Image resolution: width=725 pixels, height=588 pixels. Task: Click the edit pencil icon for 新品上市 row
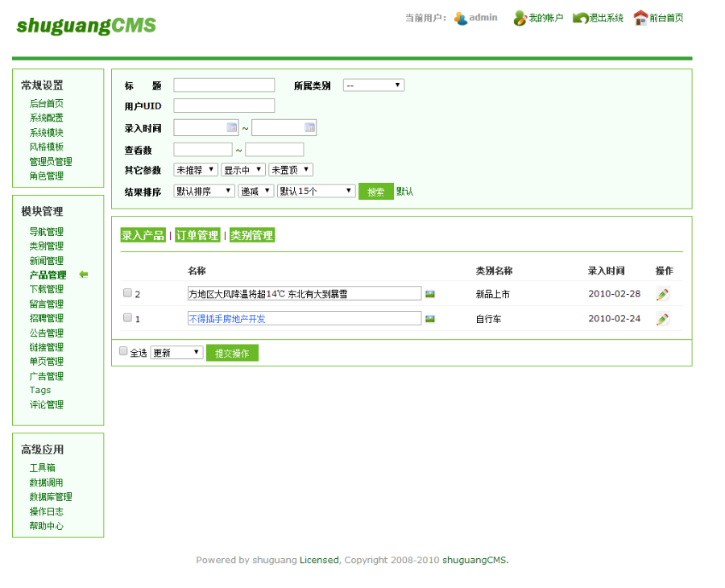point(662,293)
